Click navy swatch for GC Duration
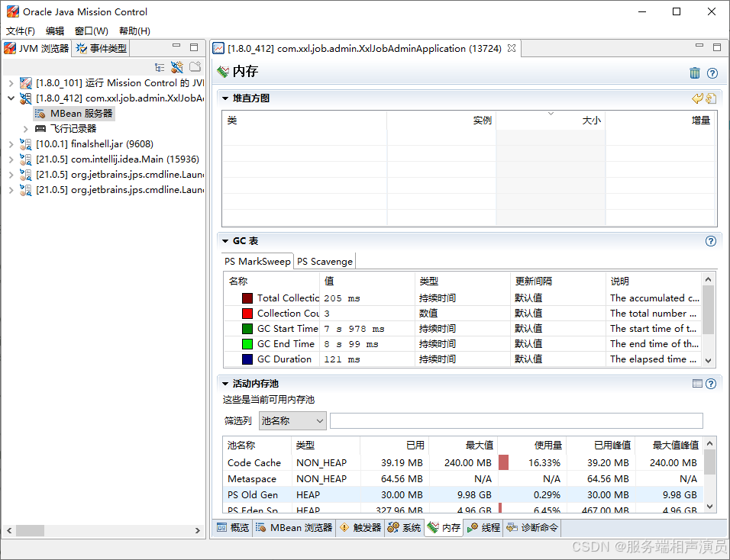Viewport: 730px width, 560px height. tap(247, 359)
